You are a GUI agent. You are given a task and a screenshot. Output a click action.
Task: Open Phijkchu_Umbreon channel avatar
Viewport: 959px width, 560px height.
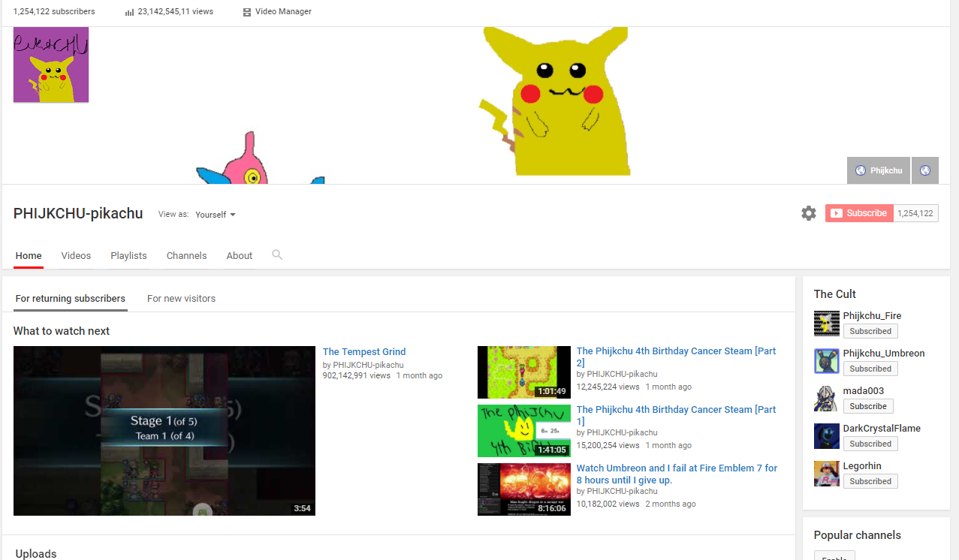pyautogui.click(x=827, y=361)
